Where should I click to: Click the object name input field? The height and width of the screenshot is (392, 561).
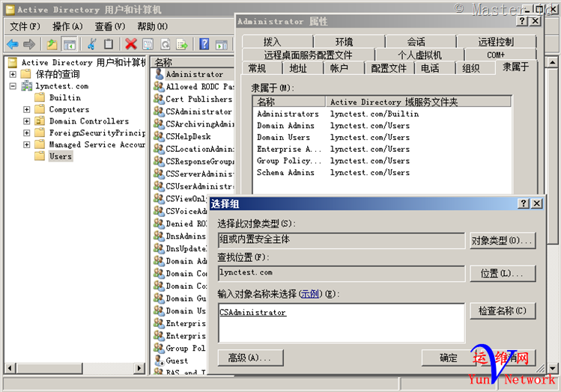click(x=342, y=323)
